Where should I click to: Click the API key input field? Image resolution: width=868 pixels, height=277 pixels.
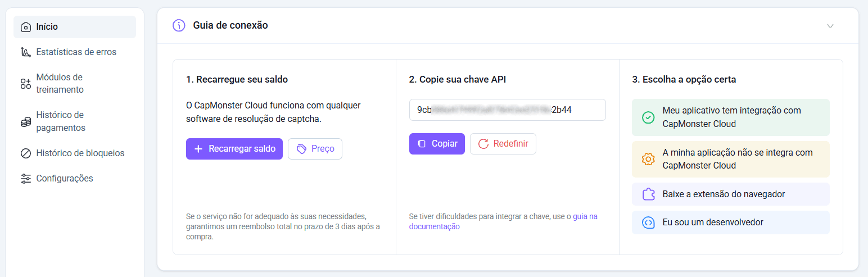[508, 110]
